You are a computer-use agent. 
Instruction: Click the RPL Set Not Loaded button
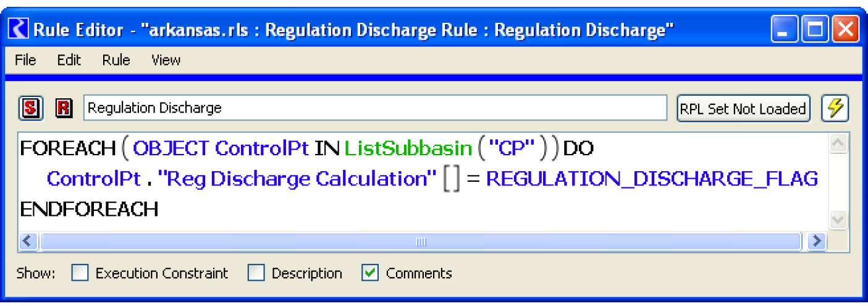coord(743,109)
